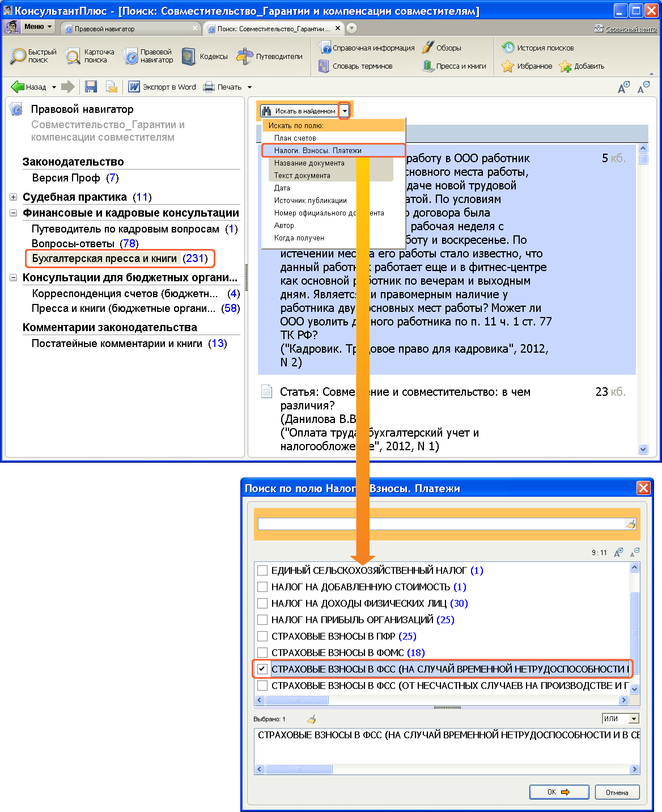Check СТРАХОВЫЕ ВЗНОСЫ В ПФР checkbox
The image size is (662, 812).
pos(262,636)
